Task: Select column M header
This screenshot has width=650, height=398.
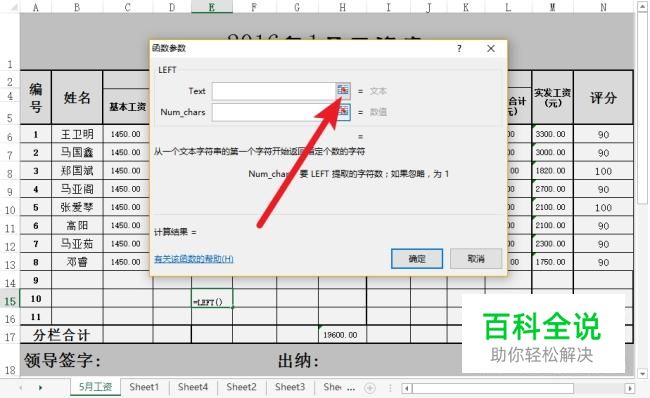Action: coord(552,7)
